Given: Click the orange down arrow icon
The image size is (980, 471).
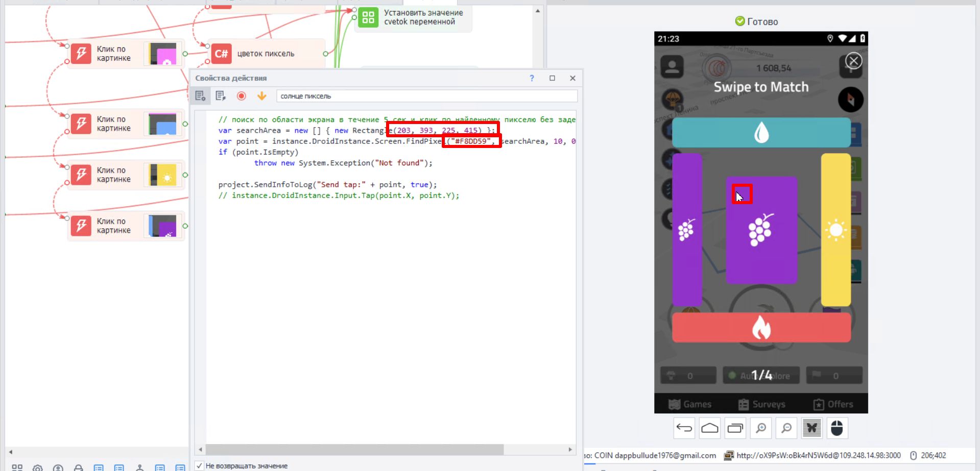Looking at the screenshot, I should [x=262, y=96].
